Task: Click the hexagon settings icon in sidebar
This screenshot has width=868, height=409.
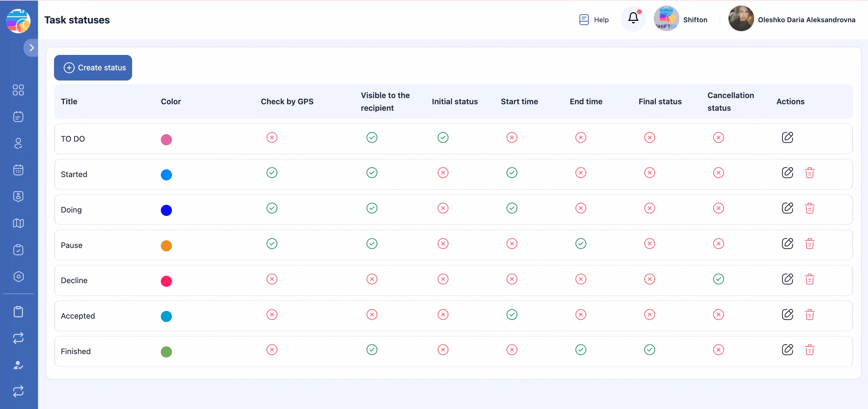Action: [x=18, y=276]
